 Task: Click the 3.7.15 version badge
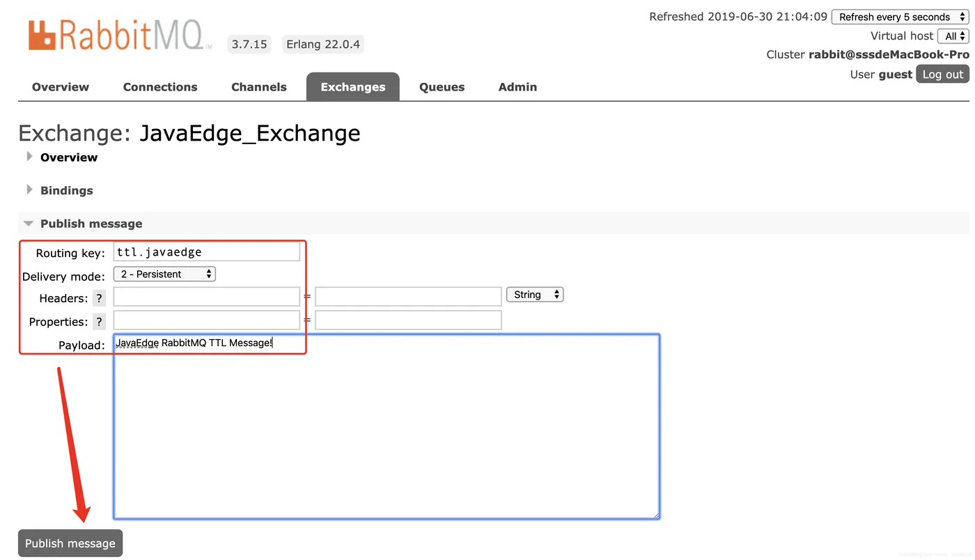tap(249, 44)
